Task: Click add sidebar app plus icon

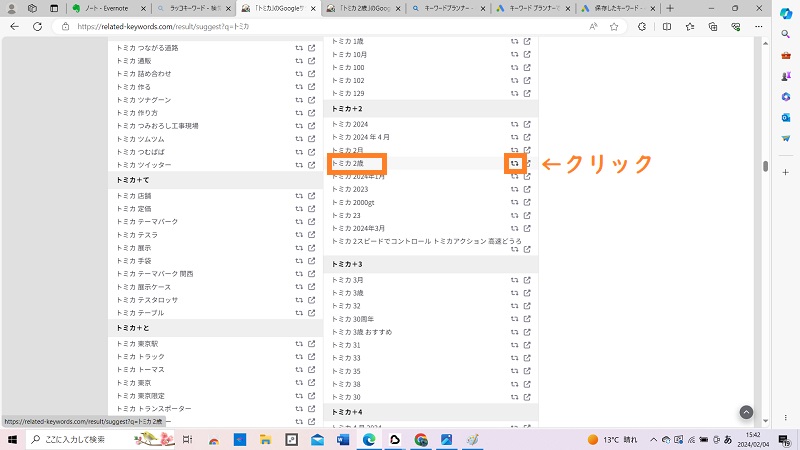Action: (x=786, y=172)
